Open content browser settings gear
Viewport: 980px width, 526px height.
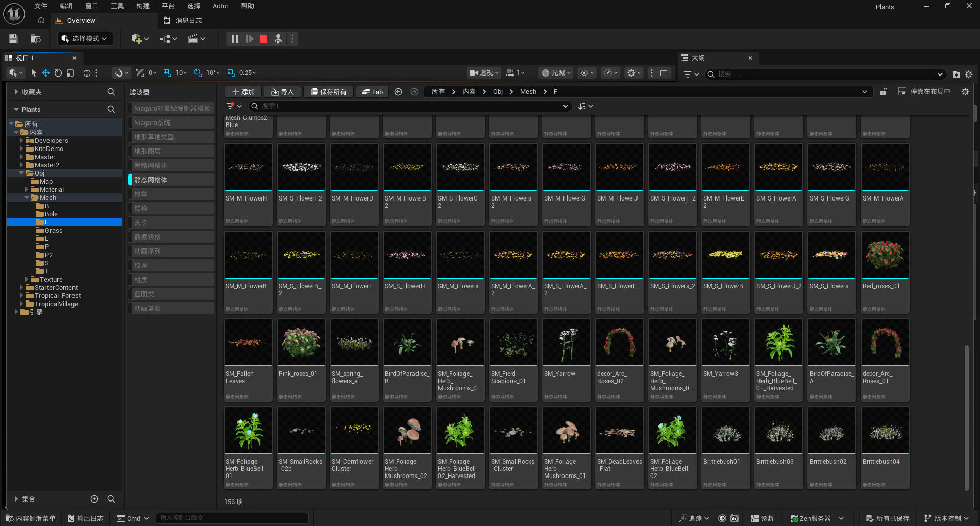(965, 92)
